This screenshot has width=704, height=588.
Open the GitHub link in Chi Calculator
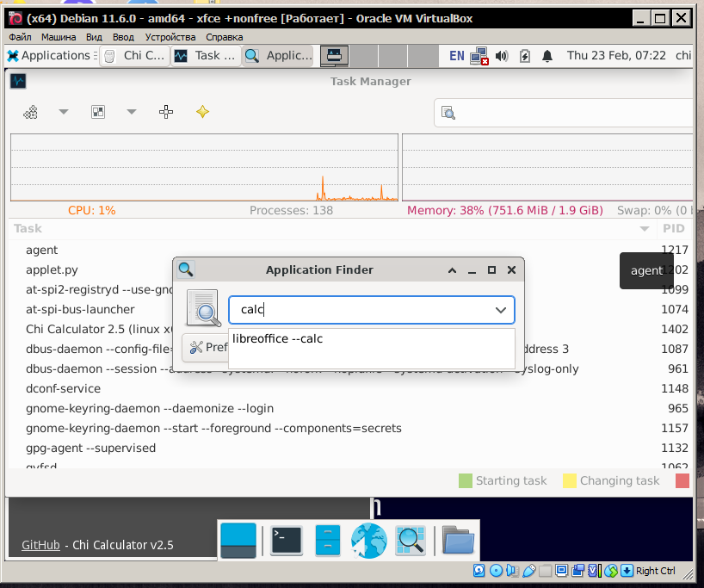[x=40, y=545]
